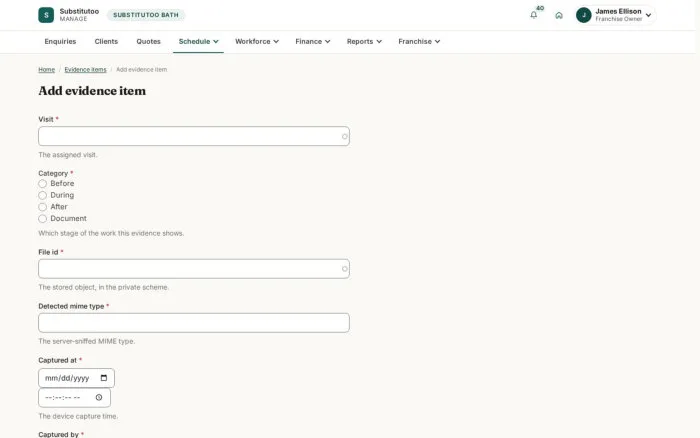The height and width of the screenshot is (438, 700).
Task: Expand the Workforce menu dropdown
Action: pyautogui.click(x=257, y=42)
